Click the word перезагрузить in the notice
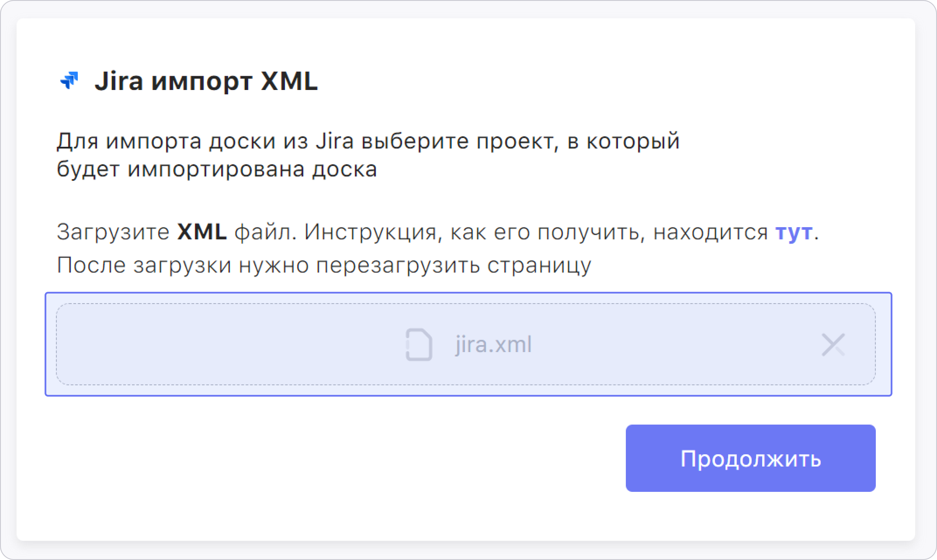This screenshot has height=560, width=937. point(397,265)
